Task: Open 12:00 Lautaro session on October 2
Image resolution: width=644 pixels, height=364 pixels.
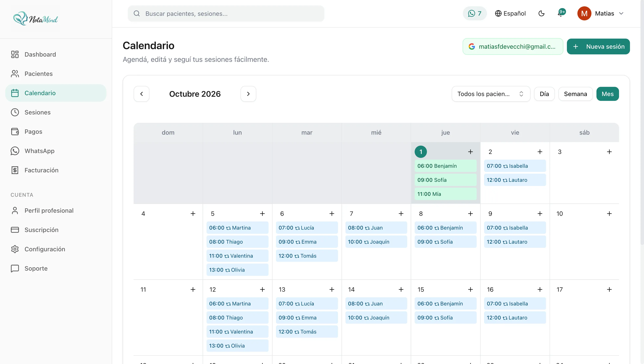Action: [x=515, y=180]
